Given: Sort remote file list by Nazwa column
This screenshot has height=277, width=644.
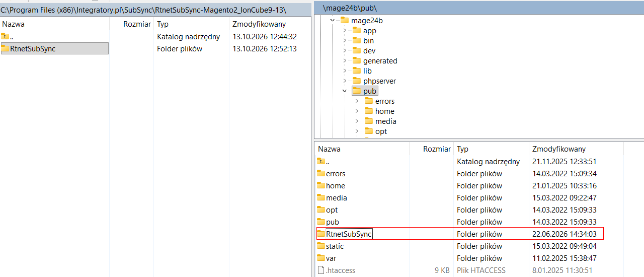Looking at the screenshot, I should point(361,149).
